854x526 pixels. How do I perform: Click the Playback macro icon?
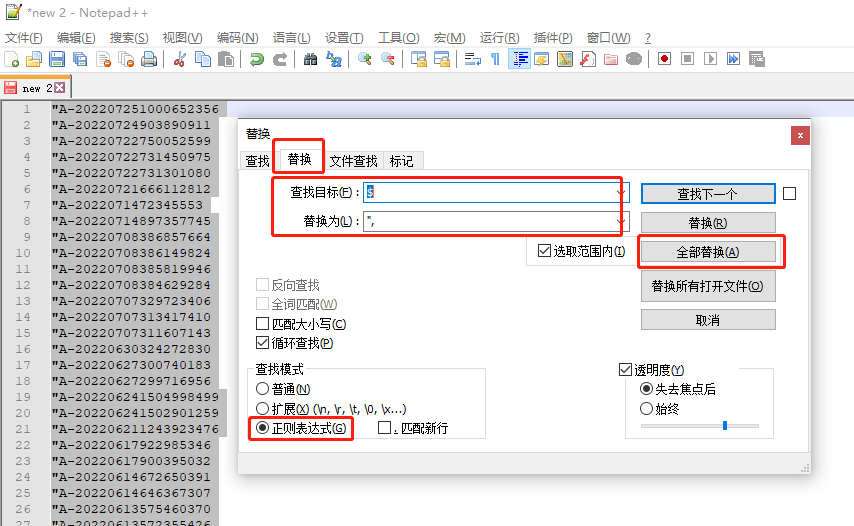pos(710,59)
